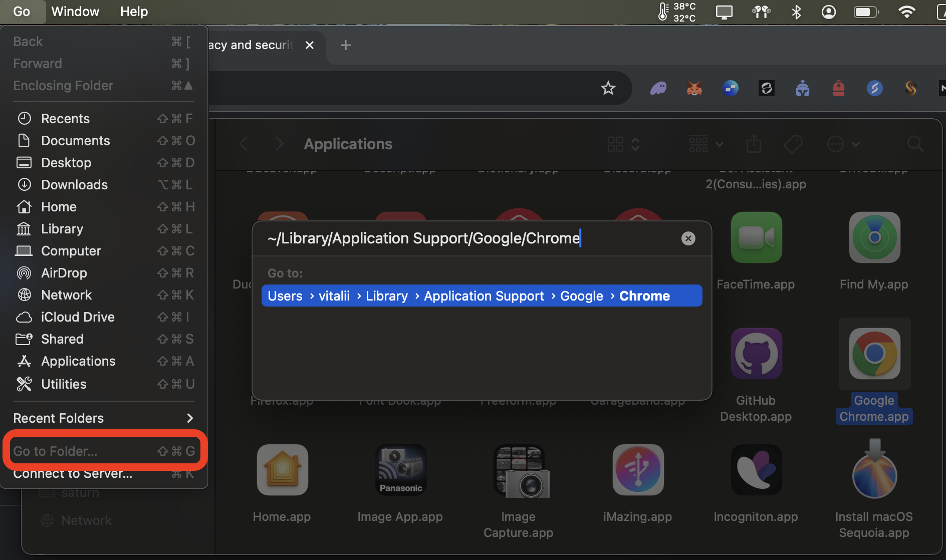Choose iCloud Drive from Go menu
This screenshot has height=560, width=946.
pyautogui.click(x=104, y=317)
